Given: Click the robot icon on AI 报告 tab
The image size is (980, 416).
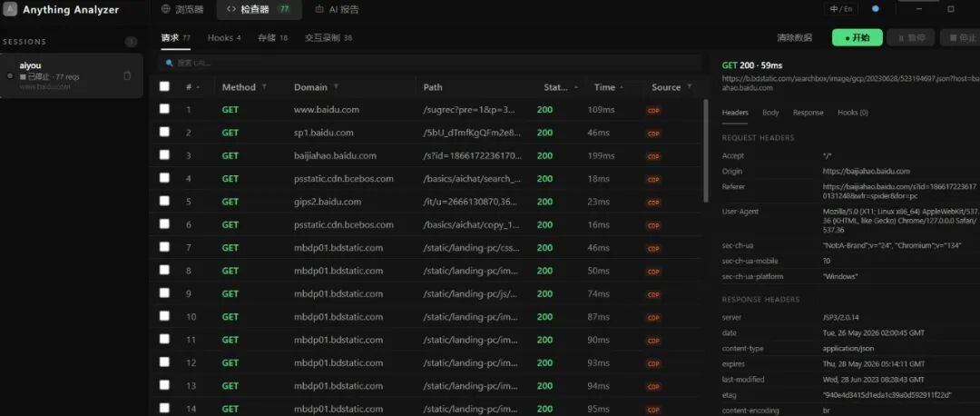Looking at the screenshot, I should pos(319,9).
